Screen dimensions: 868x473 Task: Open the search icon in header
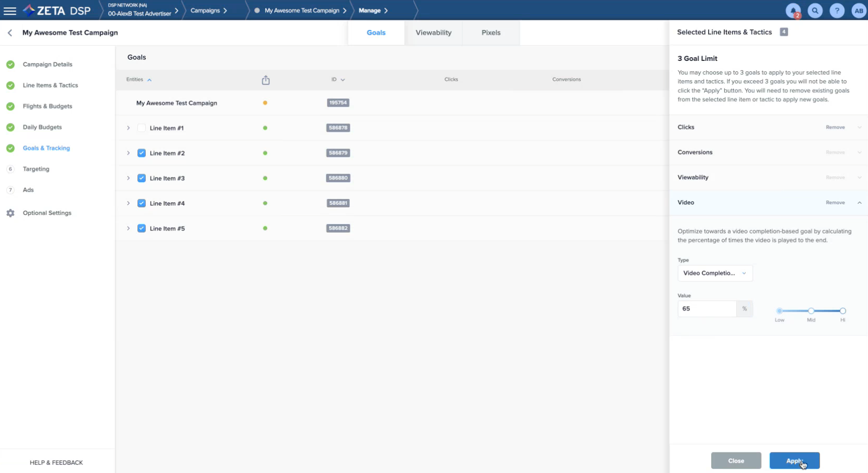tap(815, 10)
